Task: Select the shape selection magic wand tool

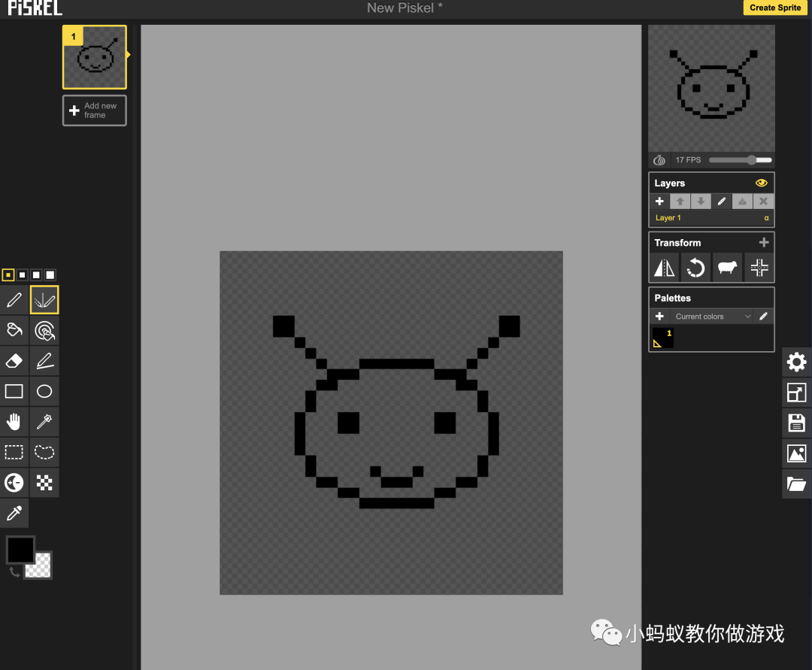Action: point(44,422)
